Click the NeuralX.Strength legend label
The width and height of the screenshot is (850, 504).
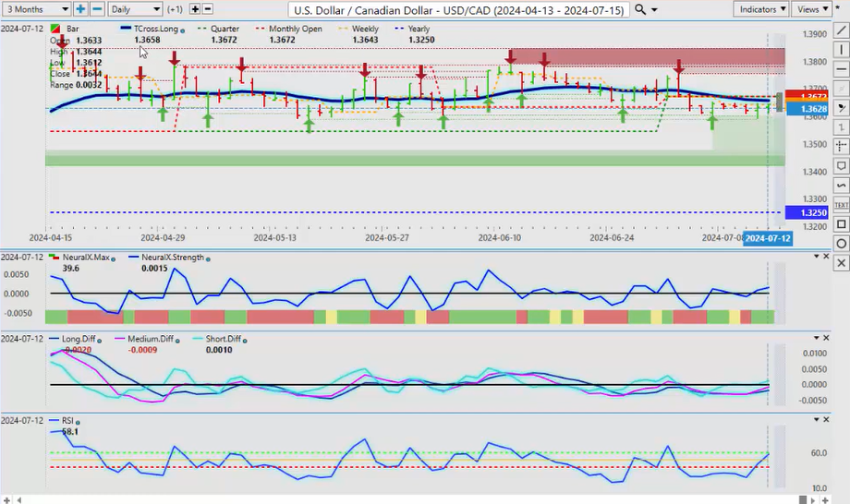click(173, 258)
